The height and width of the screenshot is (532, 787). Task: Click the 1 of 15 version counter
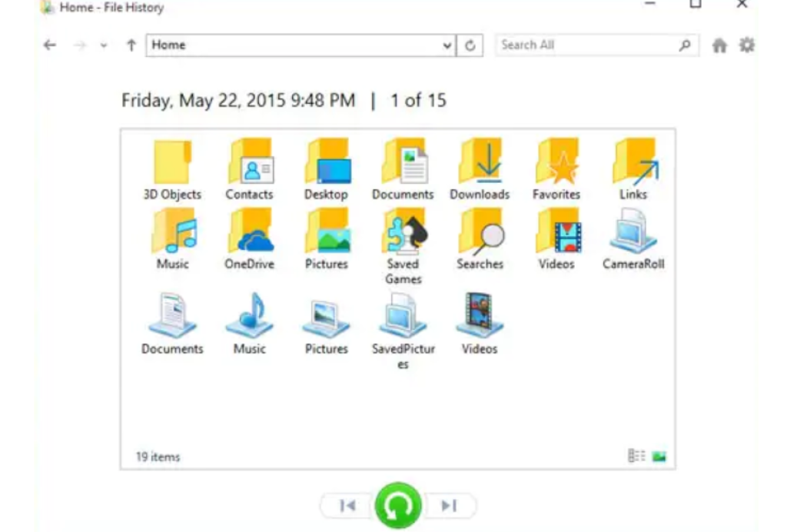(x=418, y=101)
